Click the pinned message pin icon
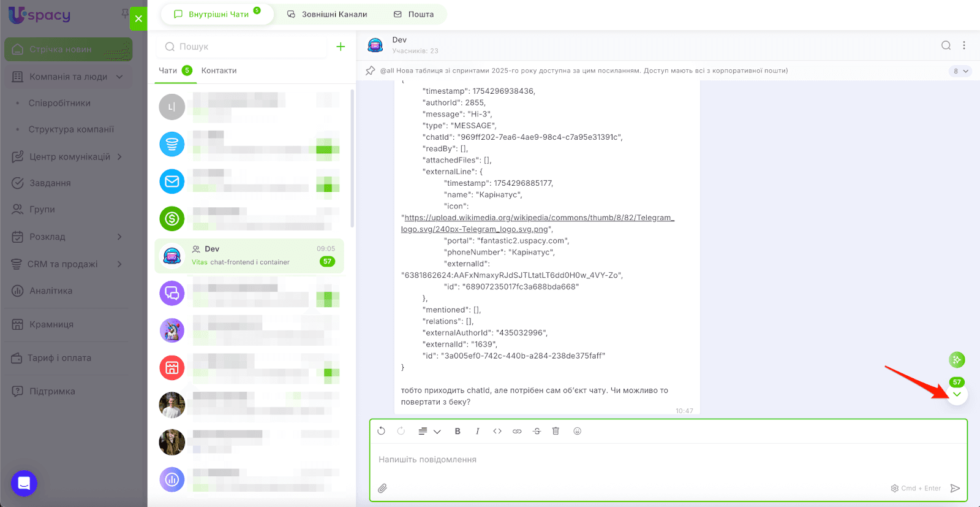980x507 pixels. (370, 71)
